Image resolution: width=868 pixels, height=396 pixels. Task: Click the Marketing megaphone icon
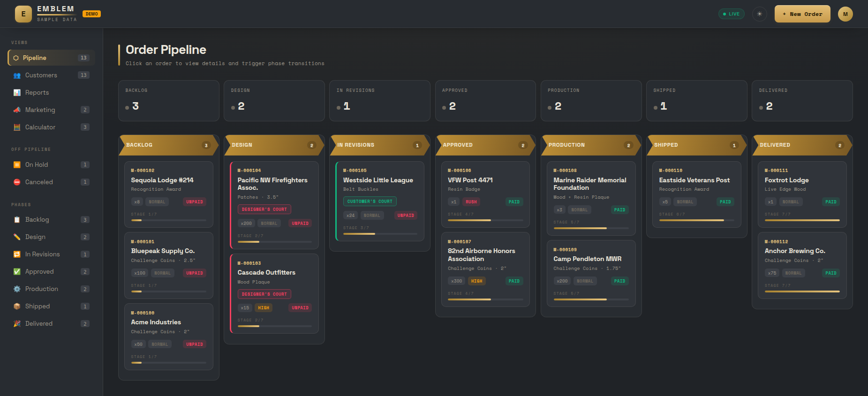tap(17, 110)
